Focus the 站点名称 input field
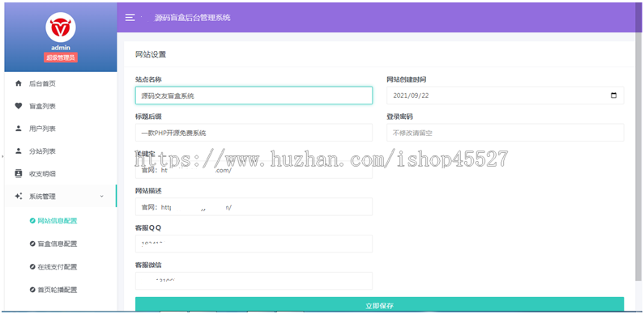Image resolution: width=644 pixels, height=314 pixels. 254,95
